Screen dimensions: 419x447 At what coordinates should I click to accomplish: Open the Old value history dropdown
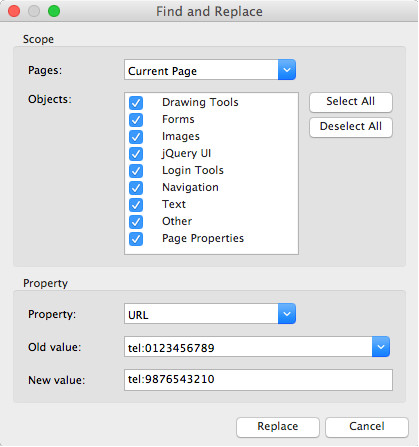381,347
